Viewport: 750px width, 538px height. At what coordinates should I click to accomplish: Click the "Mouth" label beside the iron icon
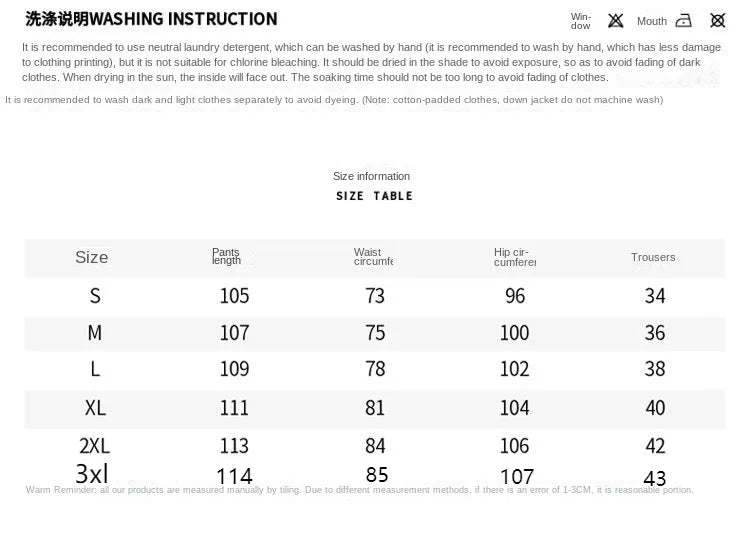[x=652, y=21]
